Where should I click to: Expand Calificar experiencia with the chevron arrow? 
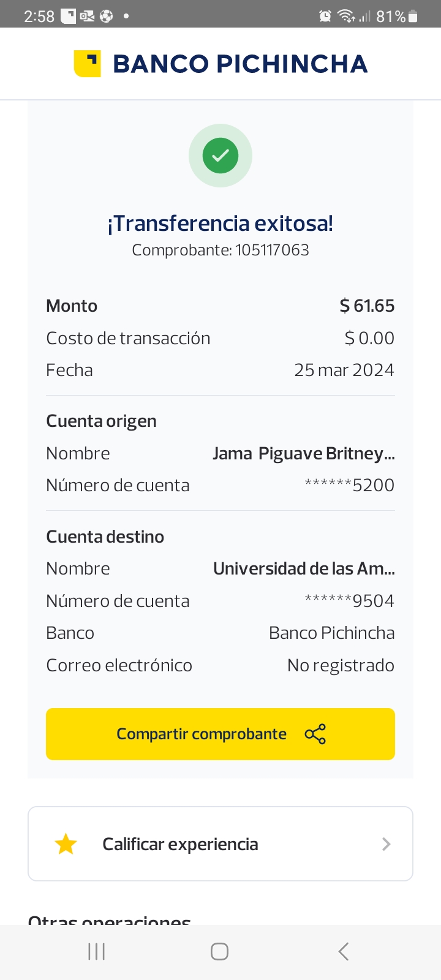(386, 844)
